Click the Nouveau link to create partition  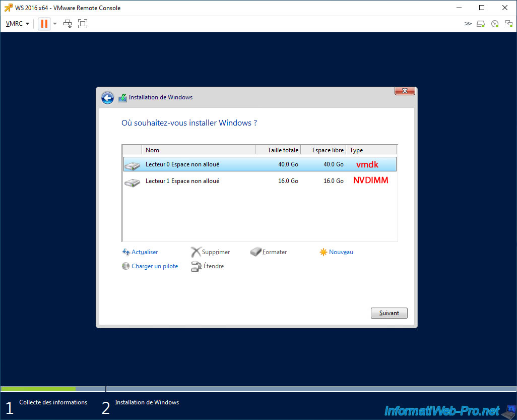click(x=341, y=252)
